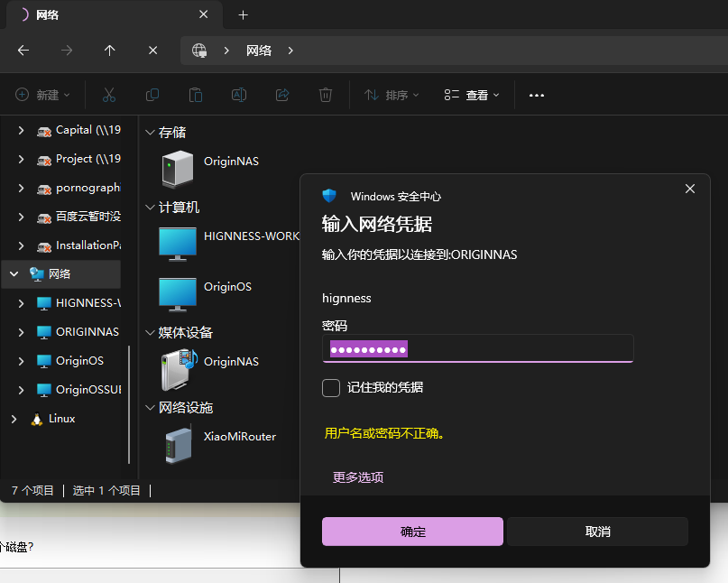
Task: Expand the 排序 sort dropdown
Action: pos(390,94)
